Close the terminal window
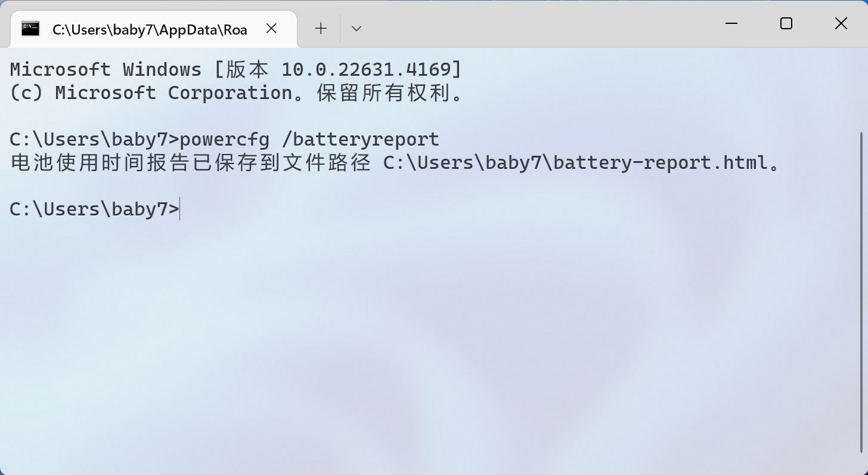 pos(841,23)
